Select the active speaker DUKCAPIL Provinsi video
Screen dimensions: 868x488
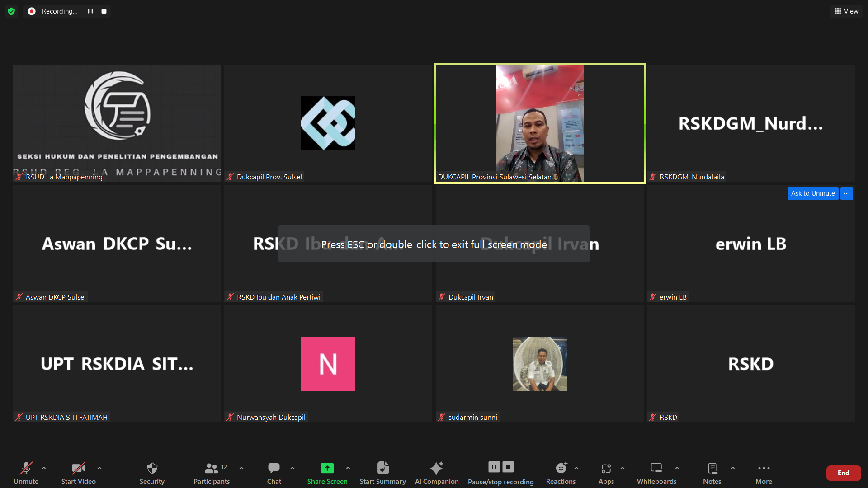[x=540, y=123]
